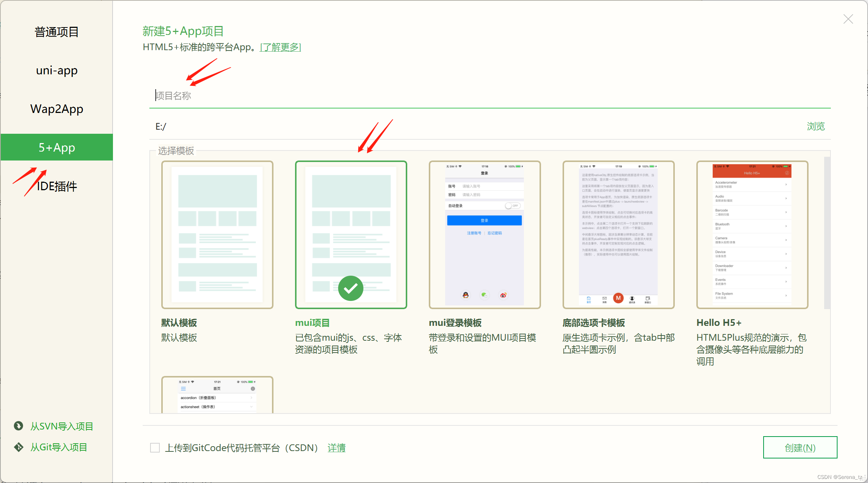Focus the 项目名称 input field
Image resolution: width=868 pixels, height=483 pixels.
tap(490, 95)
